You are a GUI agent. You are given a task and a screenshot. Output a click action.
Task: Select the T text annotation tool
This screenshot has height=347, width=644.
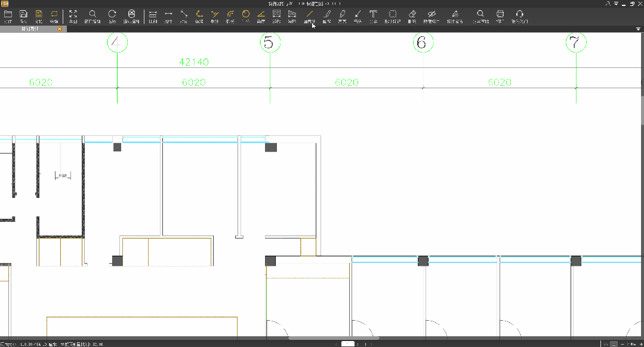[x=374, y=17]
